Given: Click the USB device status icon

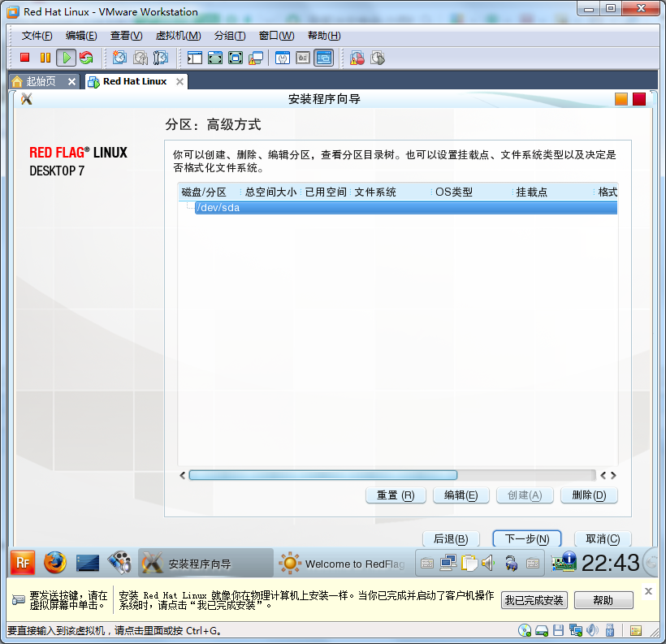Looking at the screenshot, I should click(x=610, y=630).
